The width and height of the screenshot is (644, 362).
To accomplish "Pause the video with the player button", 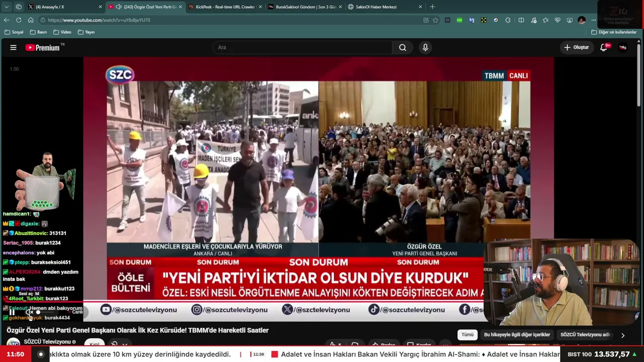I will (x=12, y=312).
